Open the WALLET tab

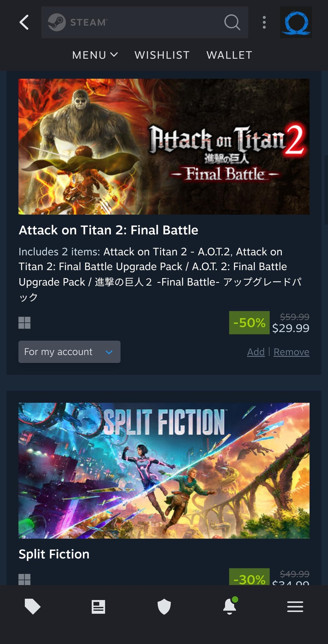tap(229, 55)
